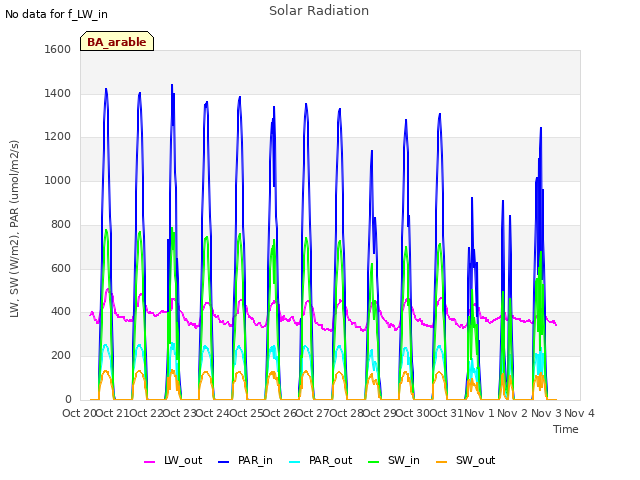
Task: Click the Oct 25 x-axis label
Action: click(246, 413)
